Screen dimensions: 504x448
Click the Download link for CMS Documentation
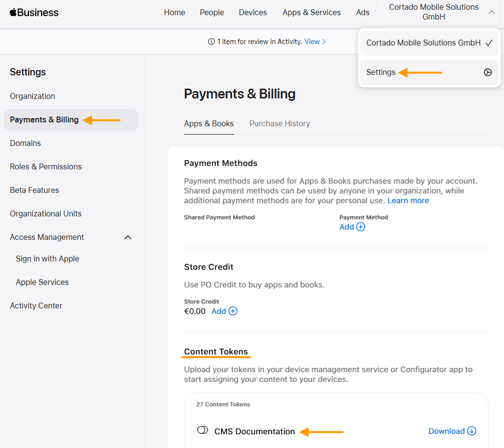[447, 431]
